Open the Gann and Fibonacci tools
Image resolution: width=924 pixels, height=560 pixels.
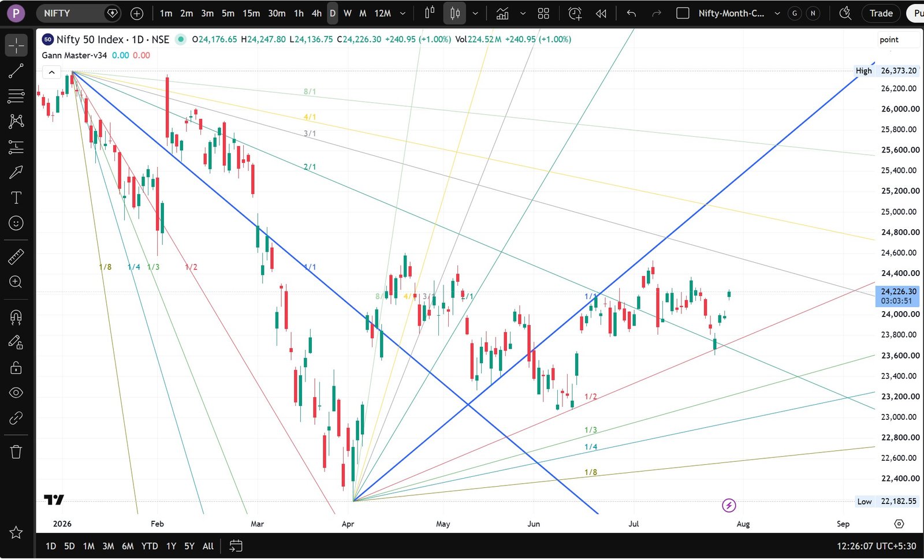pyautogui.click(x=16, y=96)
